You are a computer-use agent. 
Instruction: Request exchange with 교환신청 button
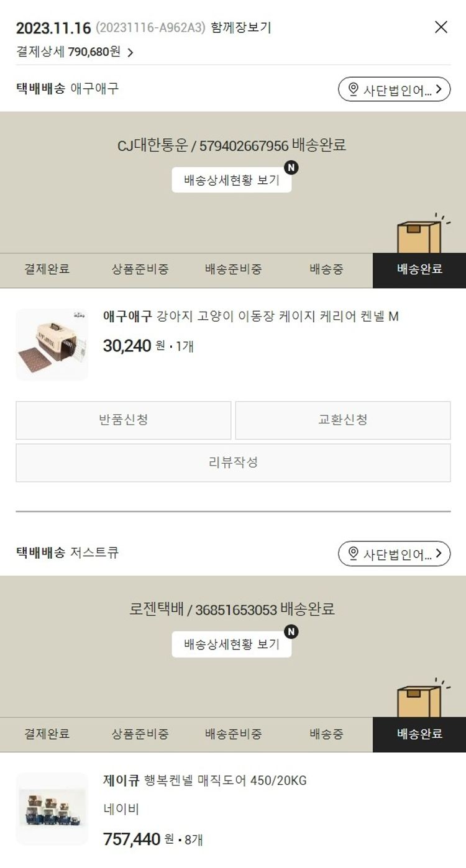tap(343, 420)
